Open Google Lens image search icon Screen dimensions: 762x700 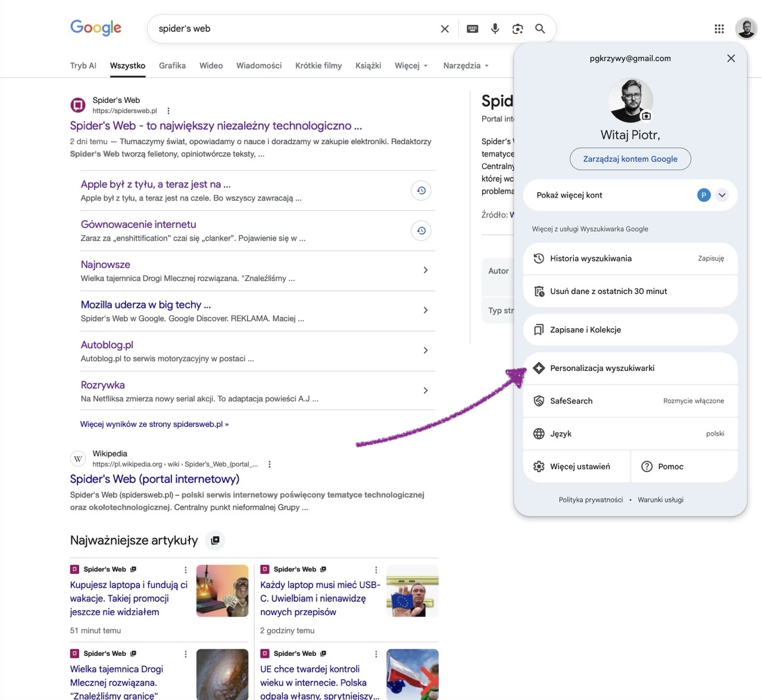pos(517,29)
